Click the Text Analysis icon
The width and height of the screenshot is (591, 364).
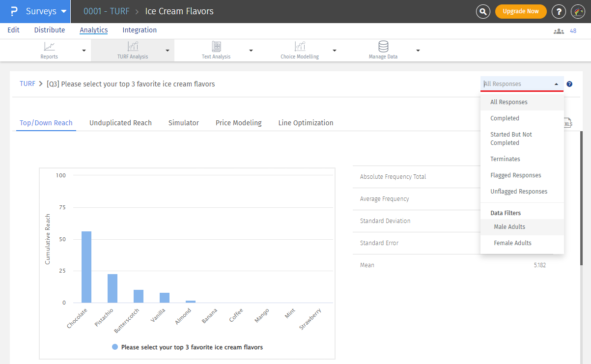coord(216,47)
